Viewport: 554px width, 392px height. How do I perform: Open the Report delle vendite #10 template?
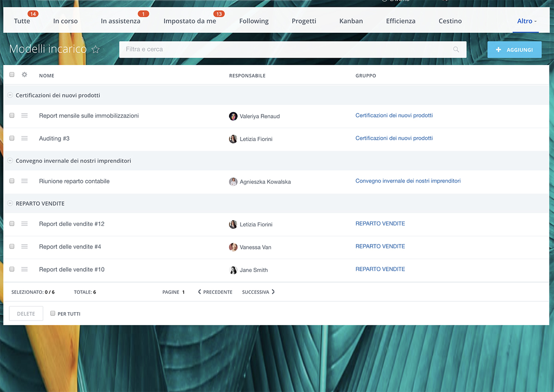[x=72, y=269]
